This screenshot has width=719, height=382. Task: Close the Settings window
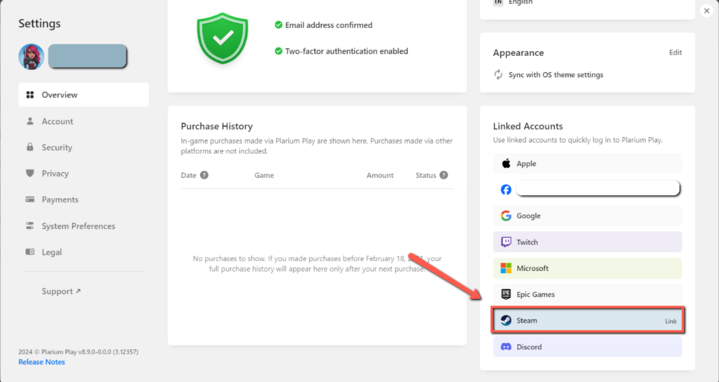point(707,11)
